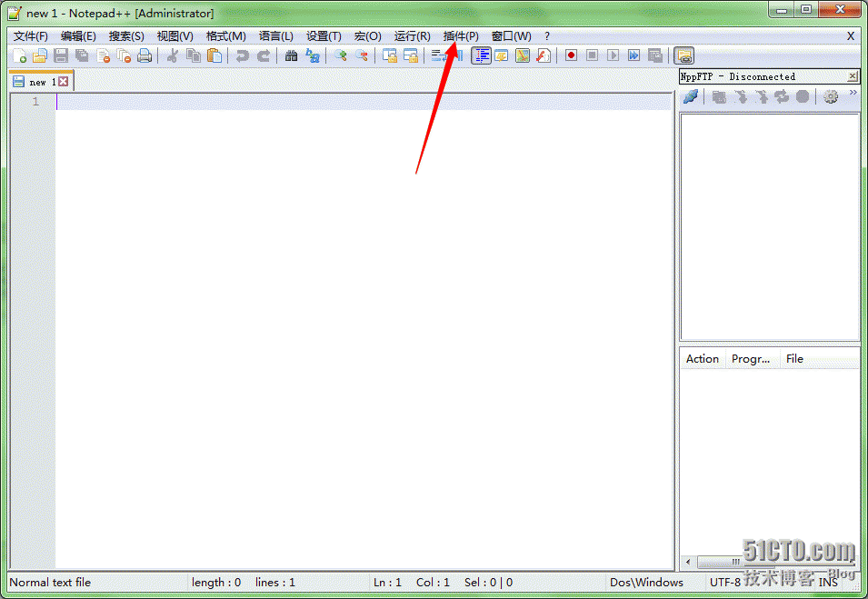This screenshot has height=599, width=868.
Task: Click the UTF-8 encoding status field
Action: tap(725, 583)
